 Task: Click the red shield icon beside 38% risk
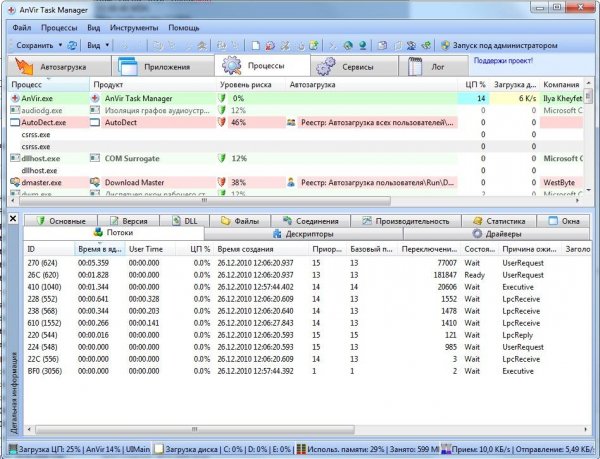pos(222,182)
